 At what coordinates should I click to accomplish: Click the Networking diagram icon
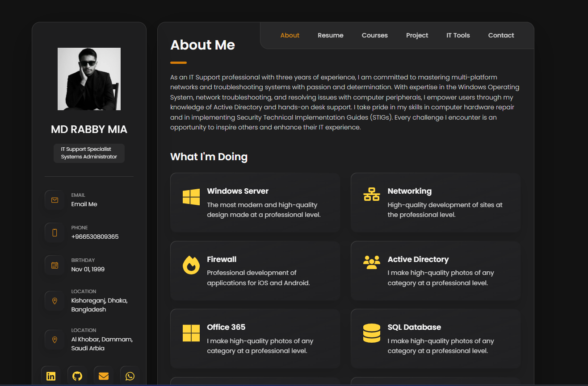(371, 195)
